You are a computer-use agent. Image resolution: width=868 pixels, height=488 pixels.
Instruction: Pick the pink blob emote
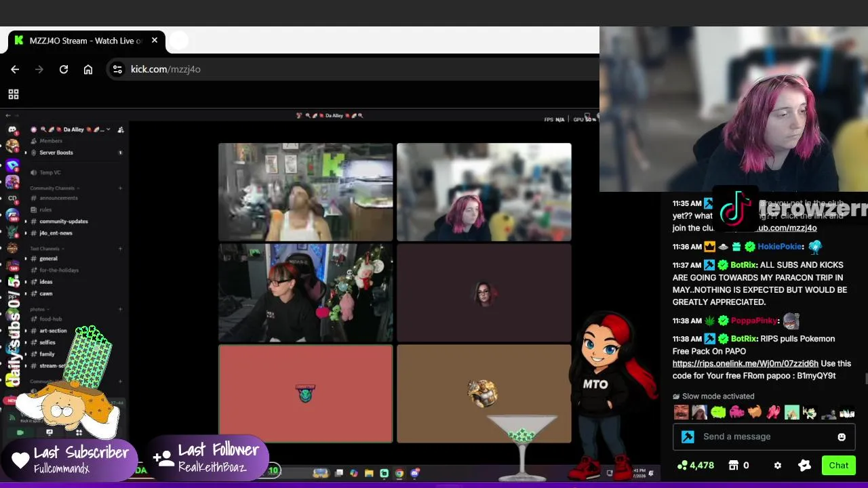click(x=736, y=412)
